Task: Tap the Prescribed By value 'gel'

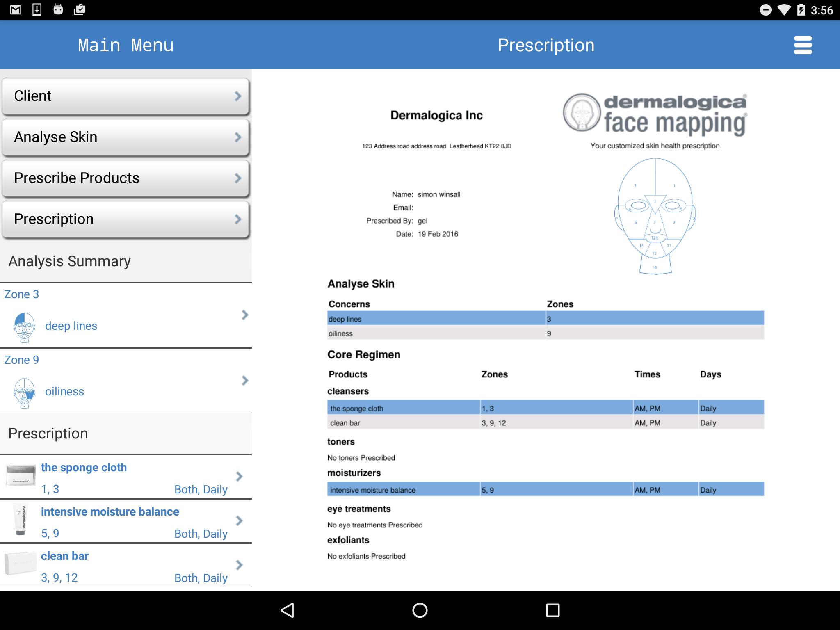Action: click(422, 221)
